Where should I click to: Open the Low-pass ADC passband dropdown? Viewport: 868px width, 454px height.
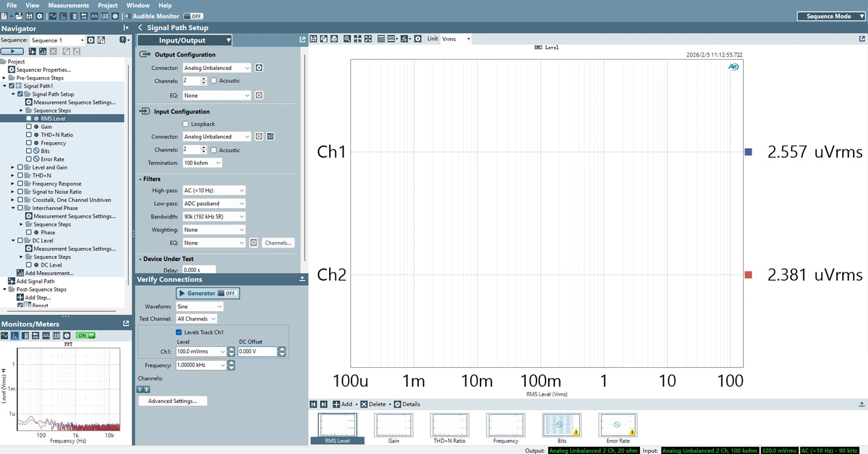214,204
